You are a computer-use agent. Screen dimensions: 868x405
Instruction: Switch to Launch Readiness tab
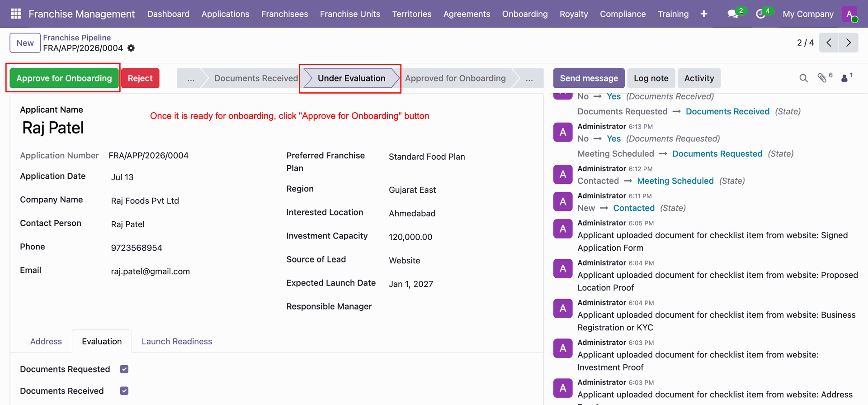177,342
